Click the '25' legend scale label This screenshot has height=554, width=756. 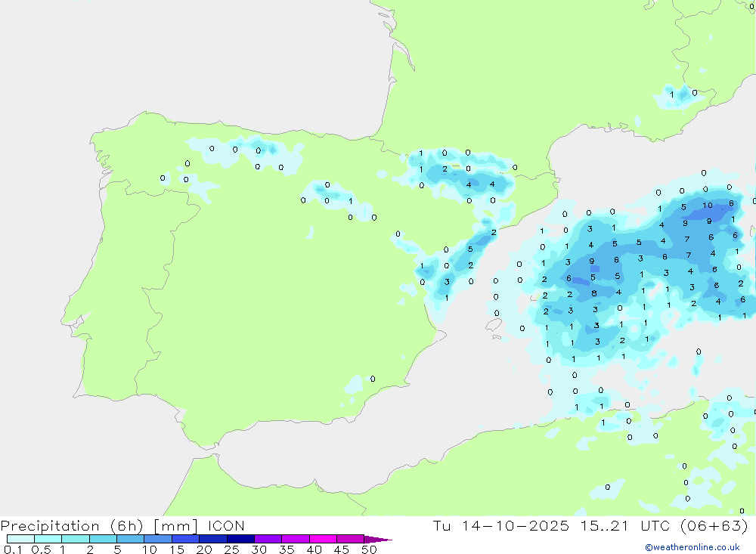tap(231, 549)
